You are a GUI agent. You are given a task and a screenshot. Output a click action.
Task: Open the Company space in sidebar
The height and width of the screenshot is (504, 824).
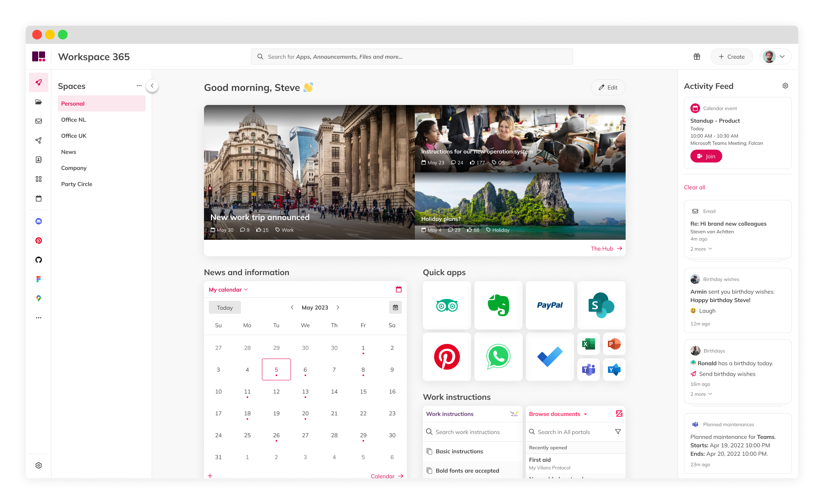coord(74,168)
